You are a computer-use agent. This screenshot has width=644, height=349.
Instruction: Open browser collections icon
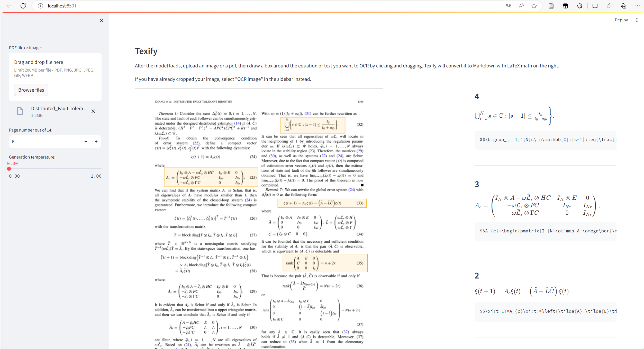pyautogui.click(x=623, y=6)
